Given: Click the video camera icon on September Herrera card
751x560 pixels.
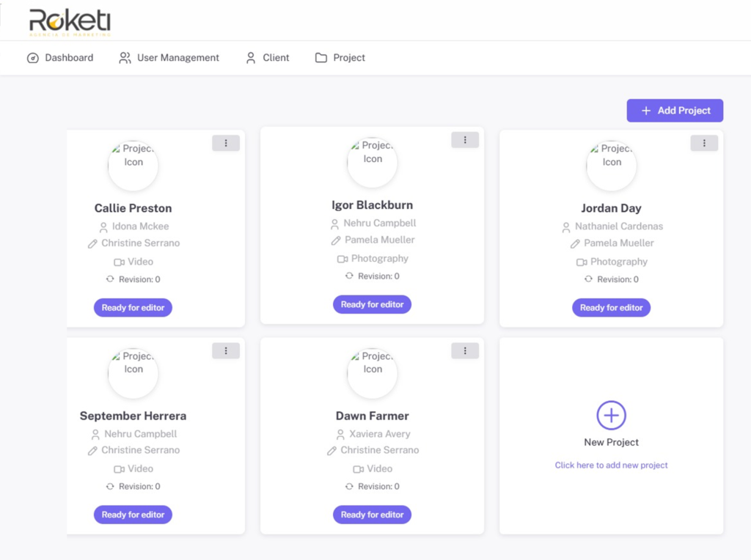Looking at the screenshot, I should click(x=119, y=469).
